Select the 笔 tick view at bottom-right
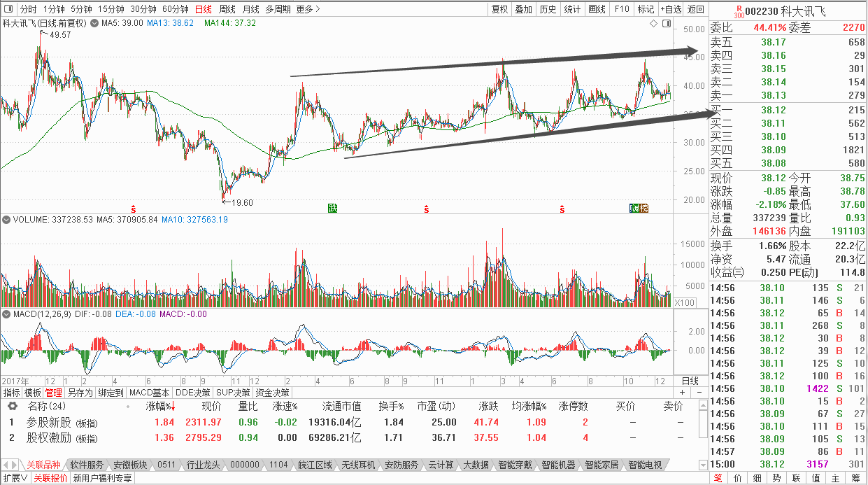The height and width of the screenshot is (485, 868). click(718, 478)
